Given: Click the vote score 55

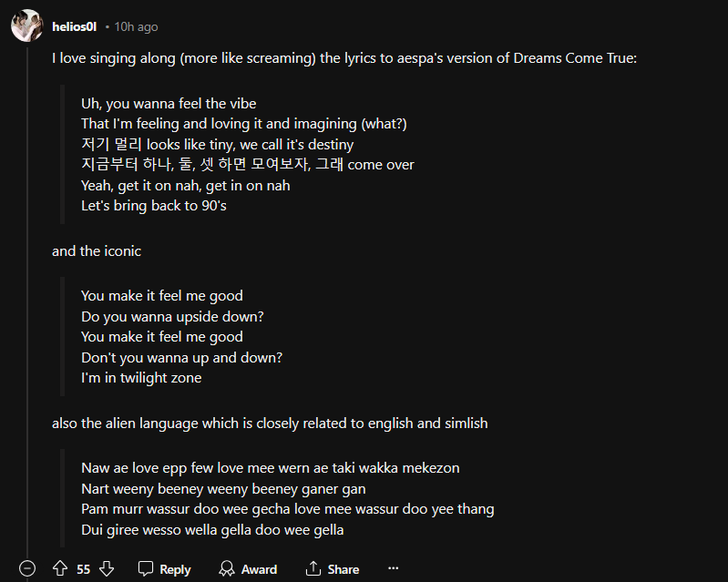Looking at the screenshot, I should (x=84, y=568).
